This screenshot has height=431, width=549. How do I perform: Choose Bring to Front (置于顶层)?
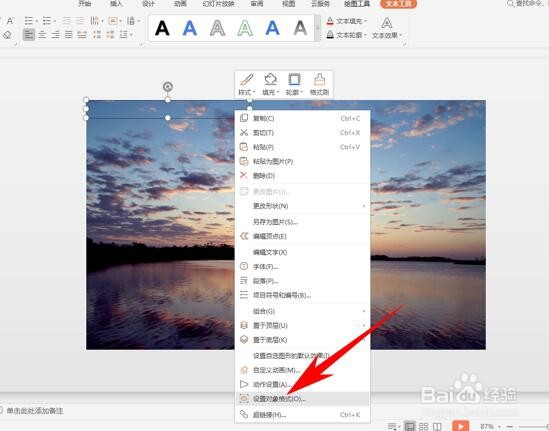coord(303,326)
